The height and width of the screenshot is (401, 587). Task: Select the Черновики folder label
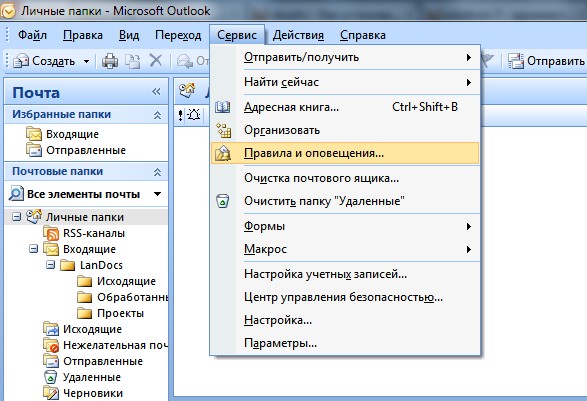[x=93, y=393]
